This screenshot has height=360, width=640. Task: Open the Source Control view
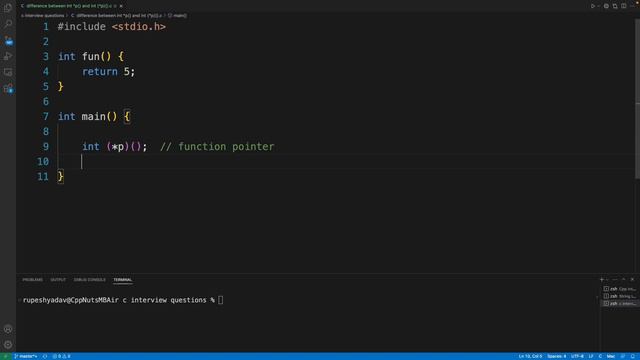tap(8, 40)
